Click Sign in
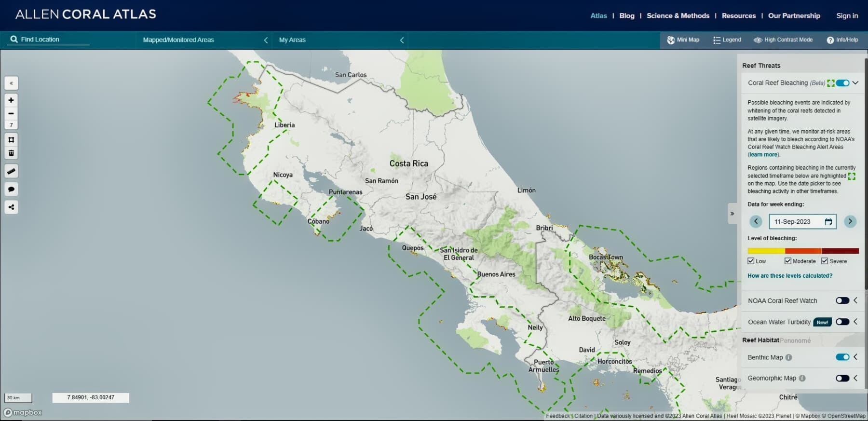The image size is (868, 421). click(x=847, y=16)
